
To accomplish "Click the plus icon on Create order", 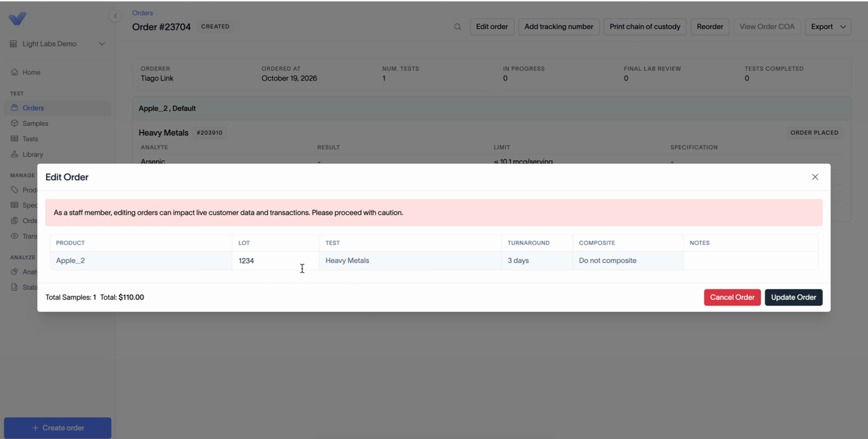I will tap(35, 428).
